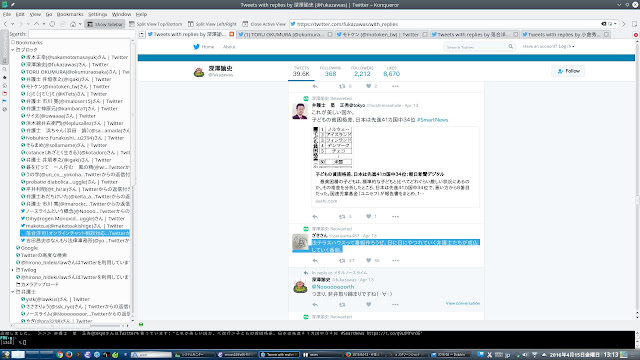Click the About link on Twitter header

pyautogui.click(x=229, y=47)
